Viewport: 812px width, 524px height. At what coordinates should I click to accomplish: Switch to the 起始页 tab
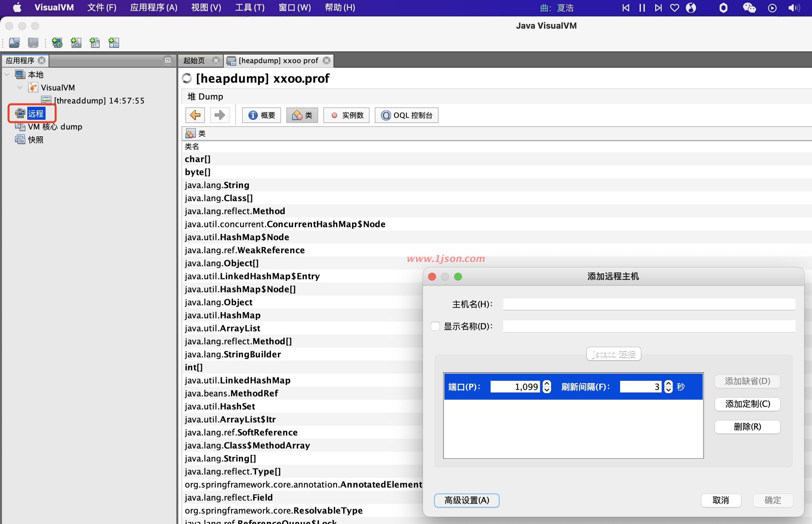(x=195, y=61)
